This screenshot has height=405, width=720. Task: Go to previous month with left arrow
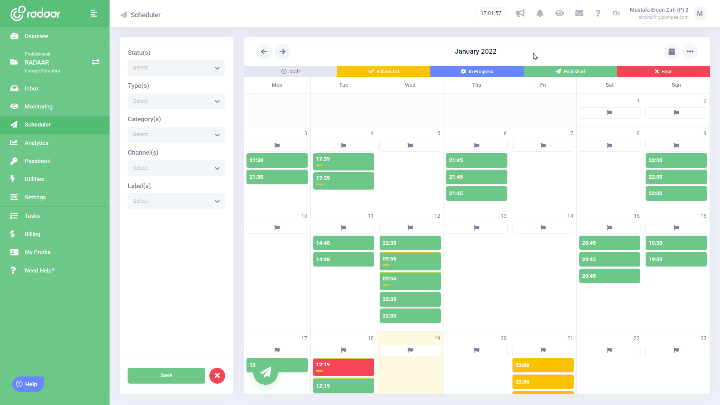pos(264,51)
